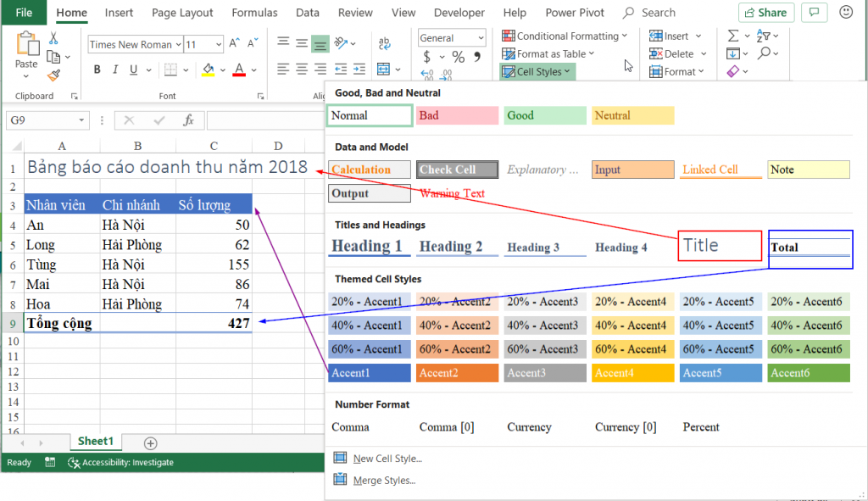Viewport: 868px width, 501px height.
Task: Open the File tab
Action: 24,12
